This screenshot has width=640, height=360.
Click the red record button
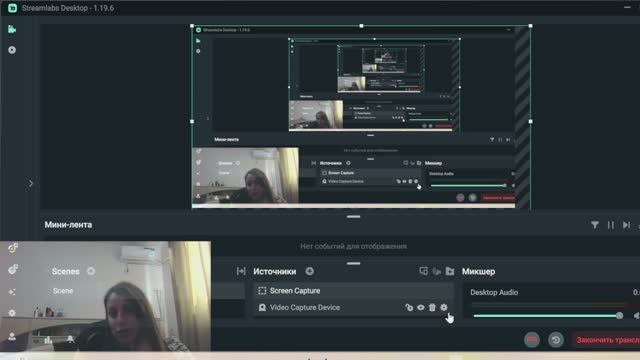tap(532, 340)
